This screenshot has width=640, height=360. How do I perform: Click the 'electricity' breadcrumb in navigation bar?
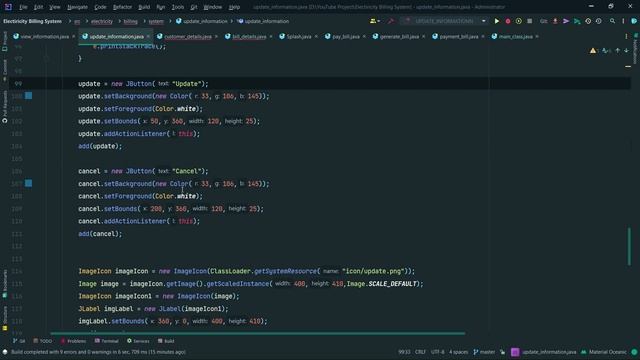pyautogui.click(x=102, y=21)
